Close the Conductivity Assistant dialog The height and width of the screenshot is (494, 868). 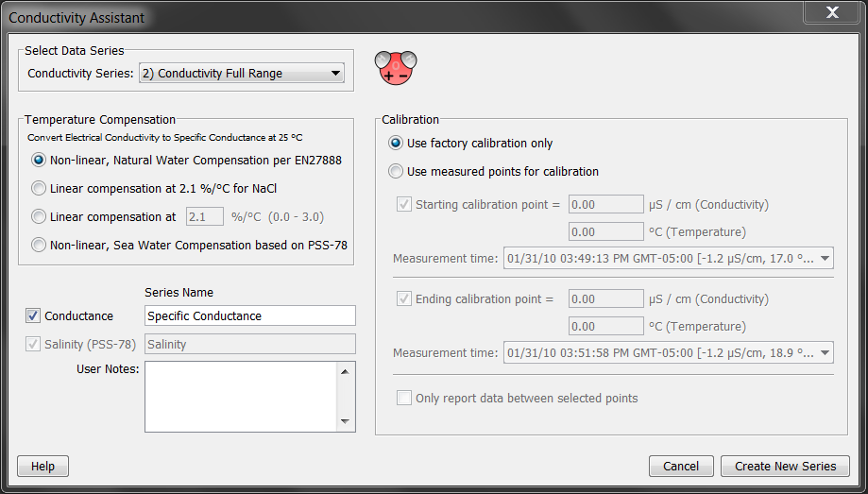point(831,12)
